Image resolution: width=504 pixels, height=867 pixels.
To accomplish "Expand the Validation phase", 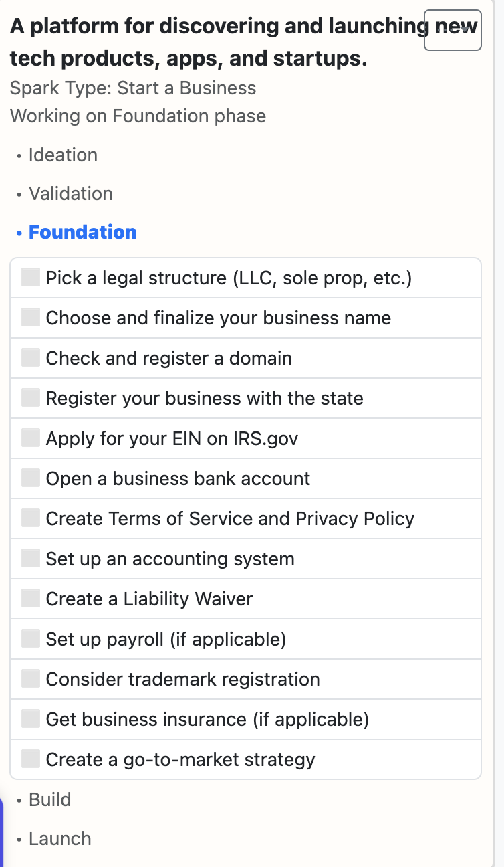I will (x=71, y=193).
